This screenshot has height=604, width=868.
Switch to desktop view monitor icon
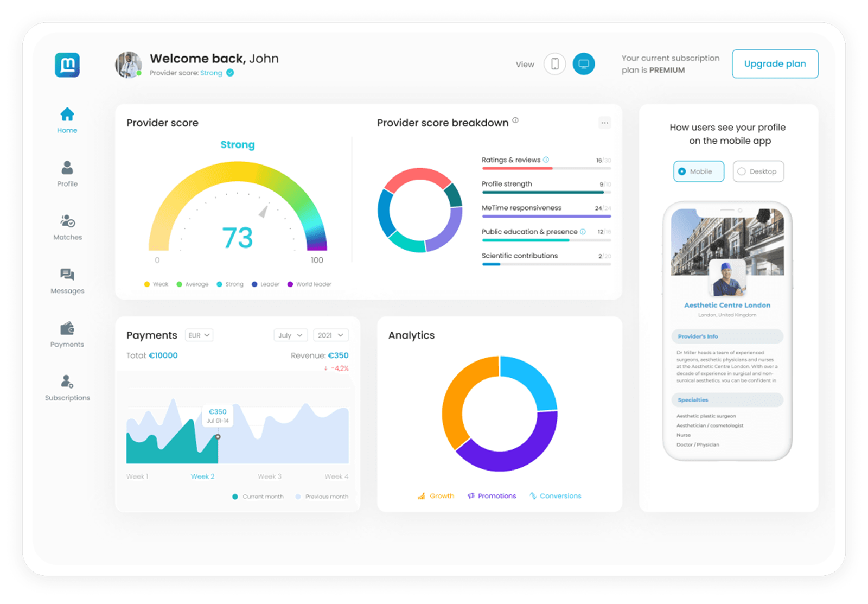tap(584, 64)
